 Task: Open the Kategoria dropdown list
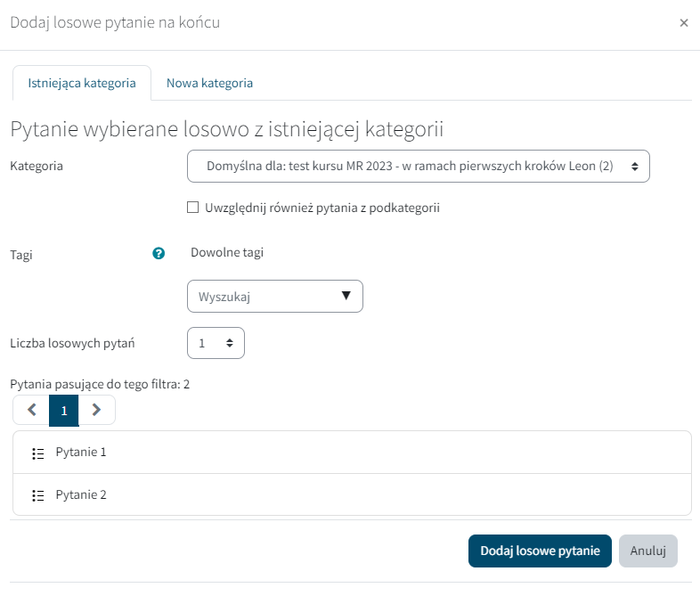pyautogui.click(x=419, y=166)
